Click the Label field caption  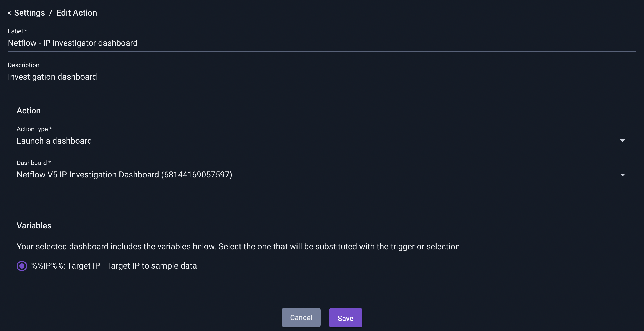pyautogui.click(x=17, y=31)
